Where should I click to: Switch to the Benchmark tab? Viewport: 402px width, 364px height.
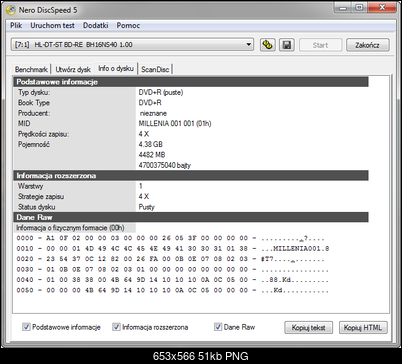[x=31, y=69]
